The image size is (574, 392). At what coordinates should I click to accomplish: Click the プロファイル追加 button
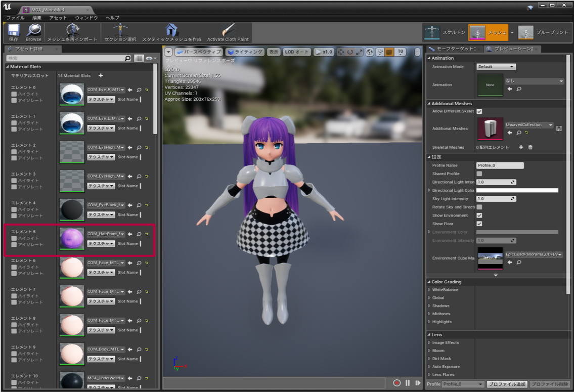pyautogui.click(x=507, y=384)
